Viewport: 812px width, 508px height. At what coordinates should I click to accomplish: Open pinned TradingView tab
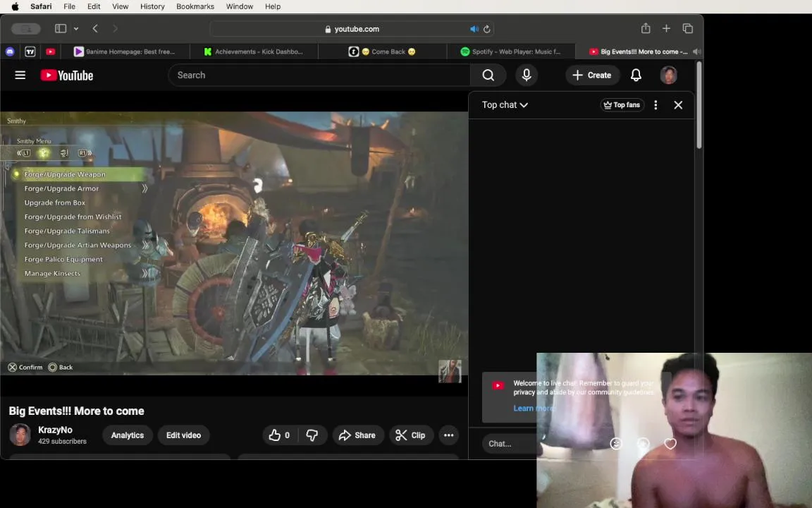click(x=30, y=52)
